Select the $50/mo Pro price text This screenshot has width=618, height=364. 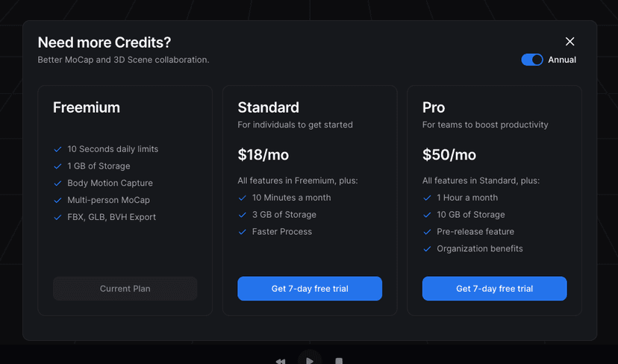coord(449,155)
